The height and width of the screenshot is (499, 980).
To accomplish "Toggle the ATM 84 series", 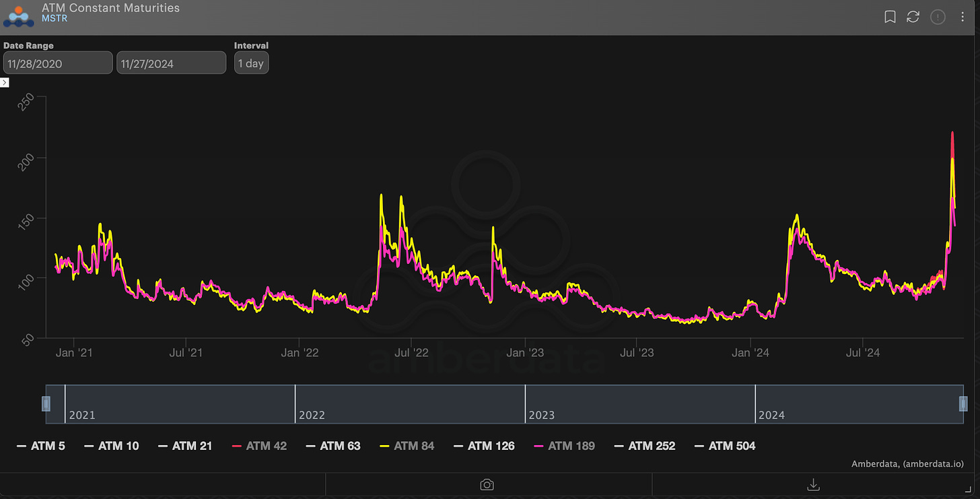I will pyautogui.click(x=407, y=446).
